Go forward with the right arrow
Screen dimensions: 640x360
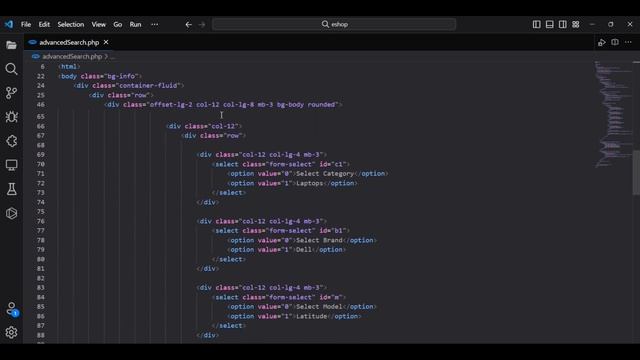click(x=202, y=24)
